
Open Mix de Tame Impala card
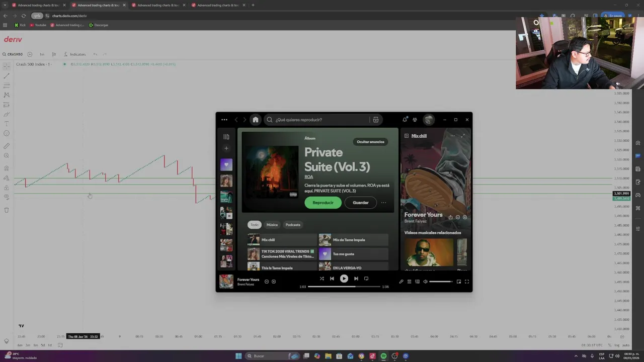click(x=354, y=240)
